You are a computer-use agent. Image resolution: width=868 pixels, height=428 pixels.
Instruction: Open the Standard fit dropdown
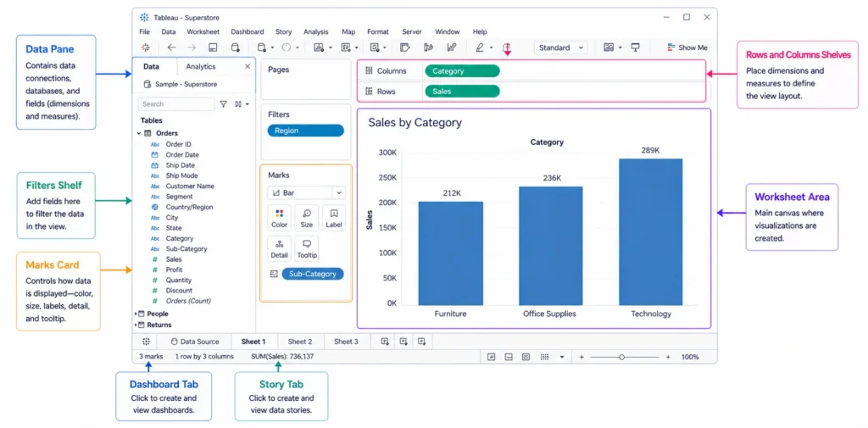click(x=561, y=47)
